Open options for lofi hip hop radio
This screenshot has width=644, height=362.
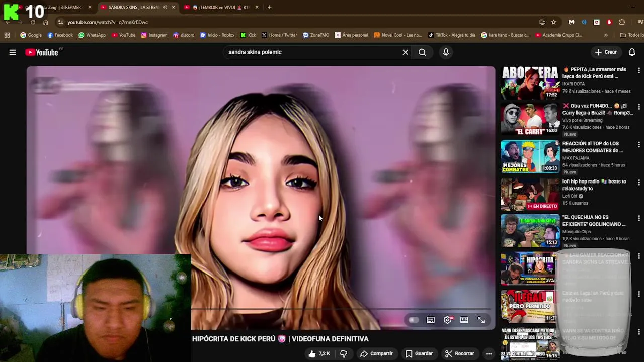point(639,183)
